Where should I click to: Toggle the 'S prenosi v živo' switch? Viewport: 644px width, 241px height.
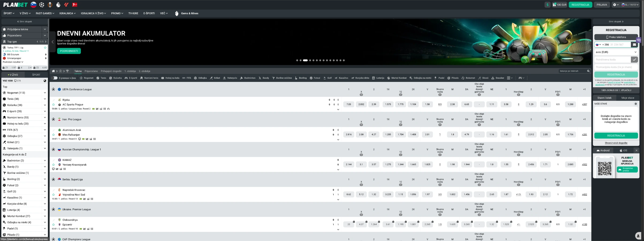[x=55, y=78]
